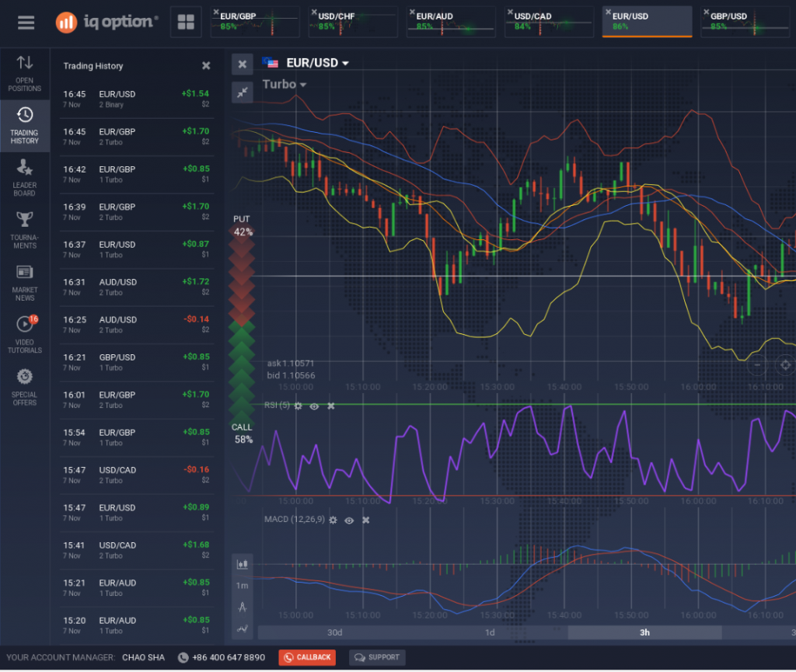Open the chart type selector icon
The image size is (796, 672).
point(243,564)
